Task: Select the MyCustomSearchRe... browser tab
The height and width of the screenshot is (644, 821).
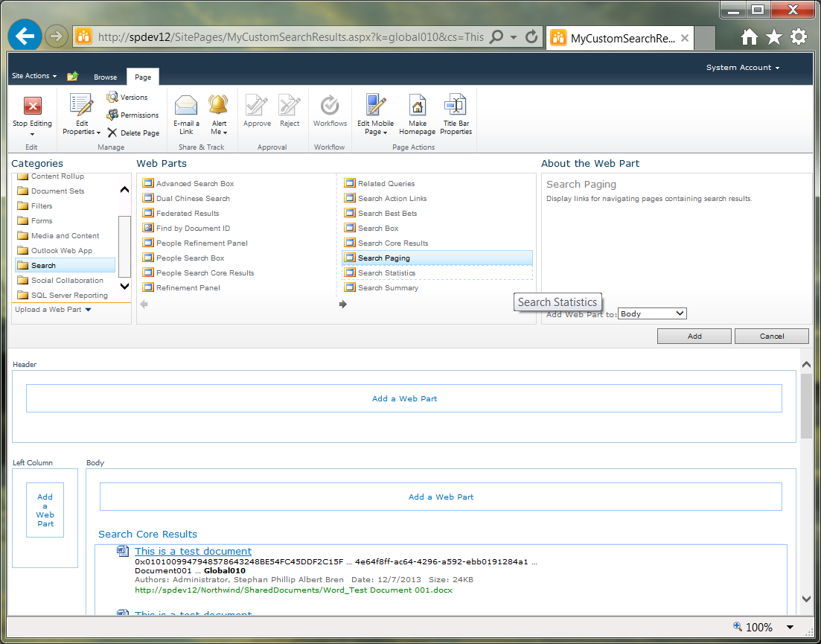Action: [x=620, y=38]
